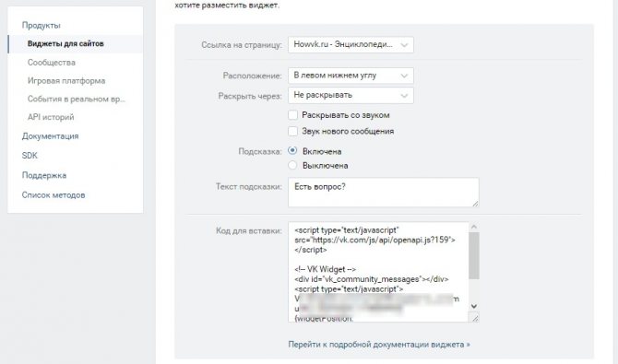Image resolution: width=618 pixels, height=364 pixels.
Task: Click the code box scrollbar thumb
Action: [474, 255]
